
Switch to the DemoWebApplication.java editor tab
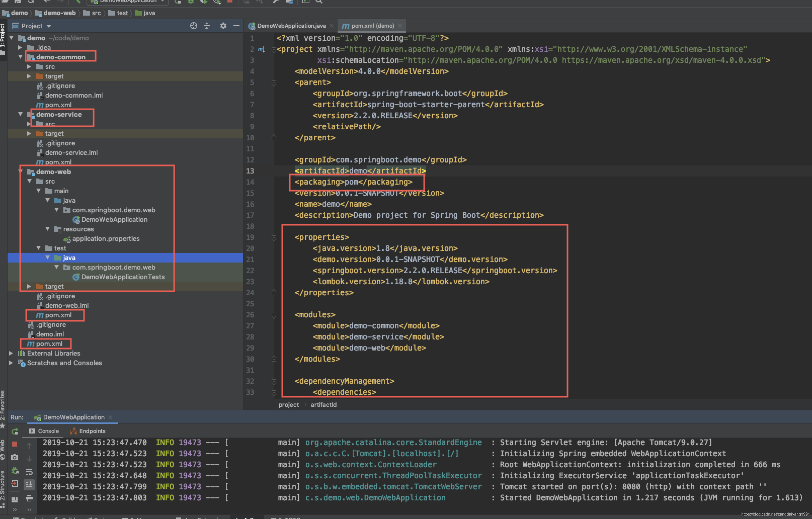click(291, 26)
